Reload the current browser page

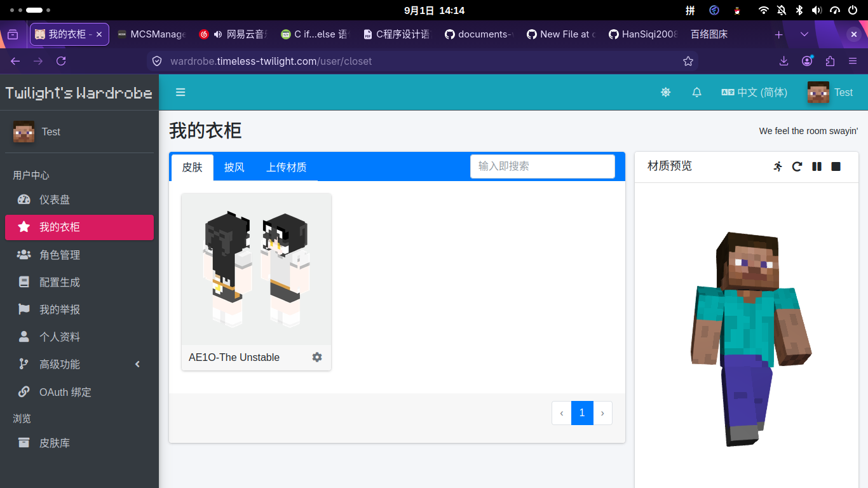click(61, 61)
